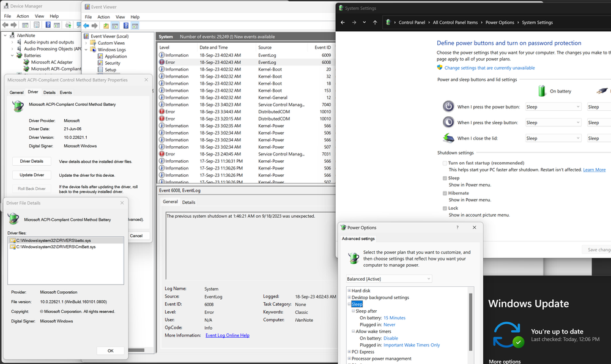The height and width of the screenshot is (364, 611).
Task: Click Custom Views folder icon in Event Viewer
Action: pos(93,43)
